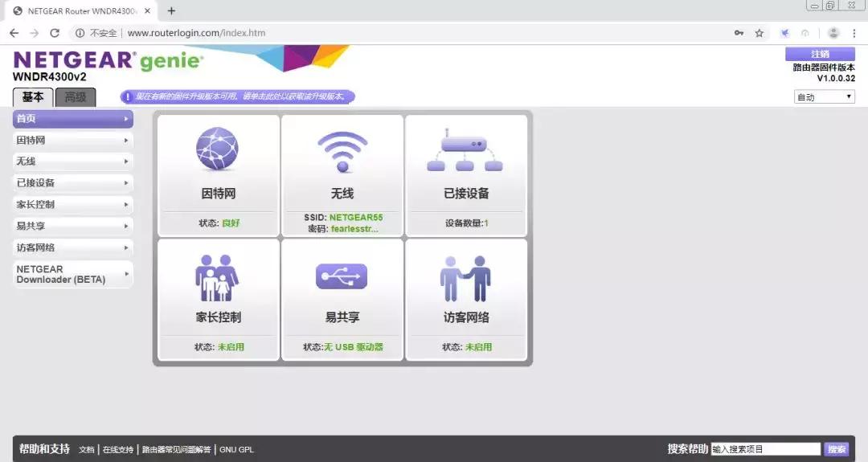Click the SSID NETGEAR55 value

click(356, 218)
